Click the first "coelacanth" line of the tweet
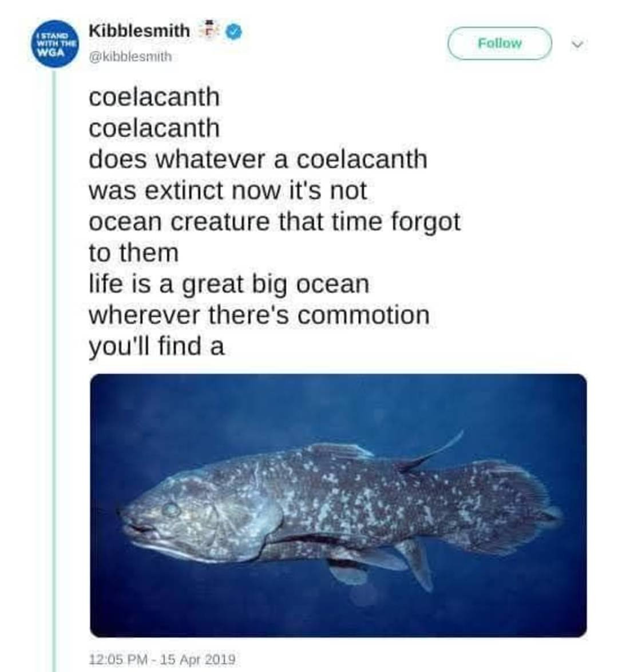The width and height of the screenshot is (618, 672). tap(154, 97)
